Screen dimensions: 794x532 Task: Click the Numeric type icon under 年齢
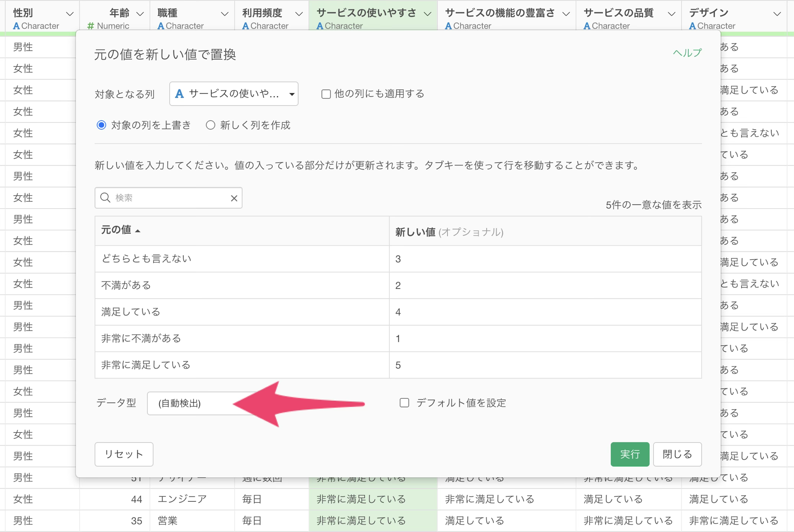click(x=91, y=26)
